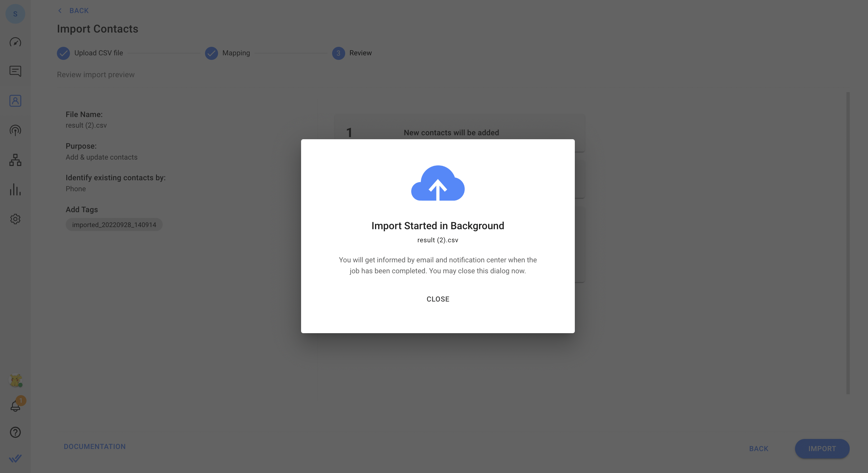Click the 'Import Contacts' heading
This screenshot has width=868, height=473.
(x=97, y=29)
